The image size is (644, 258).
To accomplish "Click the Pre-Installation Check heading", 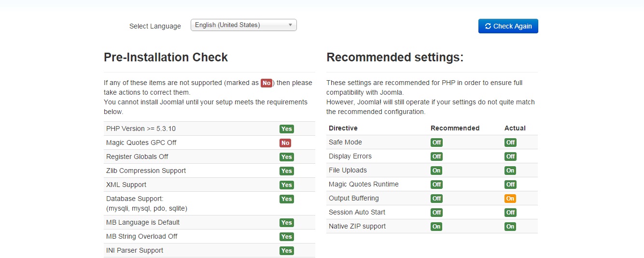I will pos(166,57).
